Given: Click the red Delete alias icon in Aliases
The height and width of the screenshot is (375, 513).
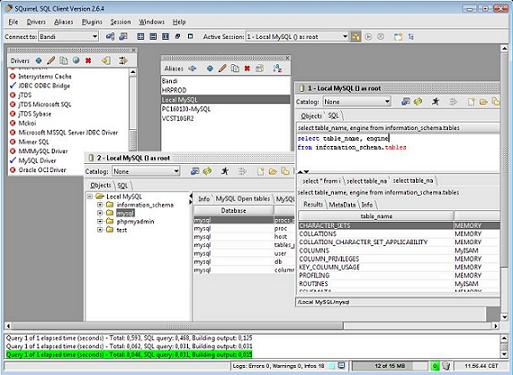Looking at the screenshot, I should tap(247, 68).
